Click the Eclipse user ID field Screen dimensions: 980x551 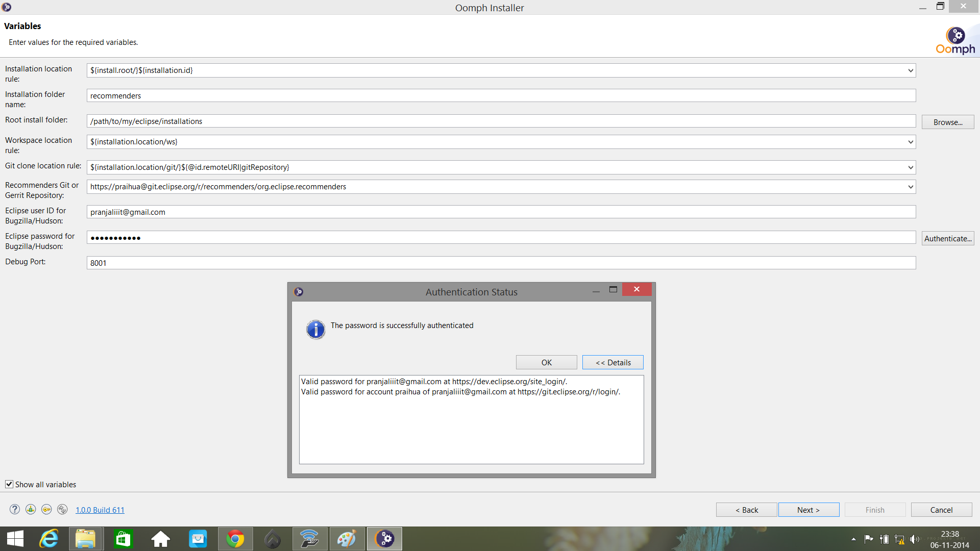pyautogui.click(x=501, y=212)
